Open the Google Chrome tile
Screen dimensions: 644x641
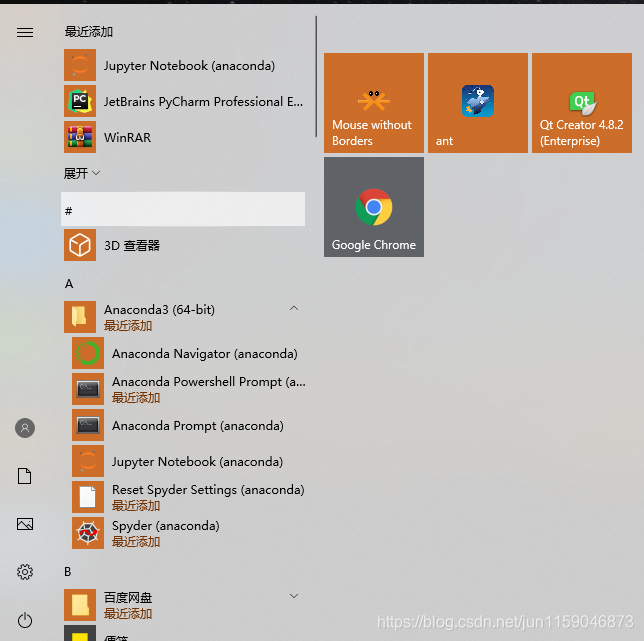(374, 207)
